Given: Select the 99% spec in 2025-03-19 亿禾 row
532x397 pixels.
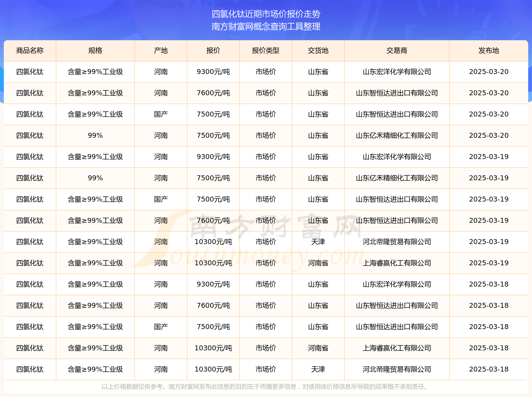Looking at the screenshot, I should pyautogui.click(x=95, y=178).
